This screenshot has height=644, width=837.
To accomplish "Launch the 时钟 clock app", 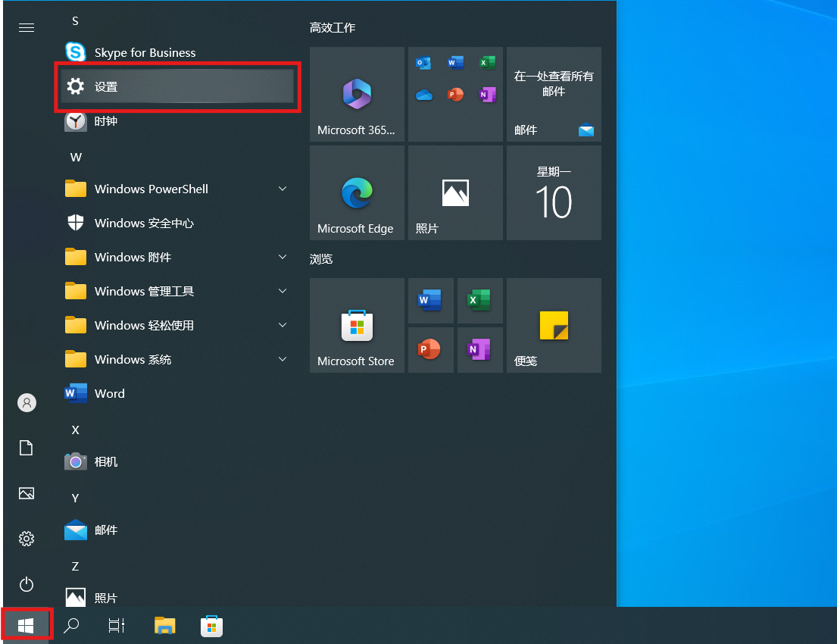I will [x=176, y=121].
